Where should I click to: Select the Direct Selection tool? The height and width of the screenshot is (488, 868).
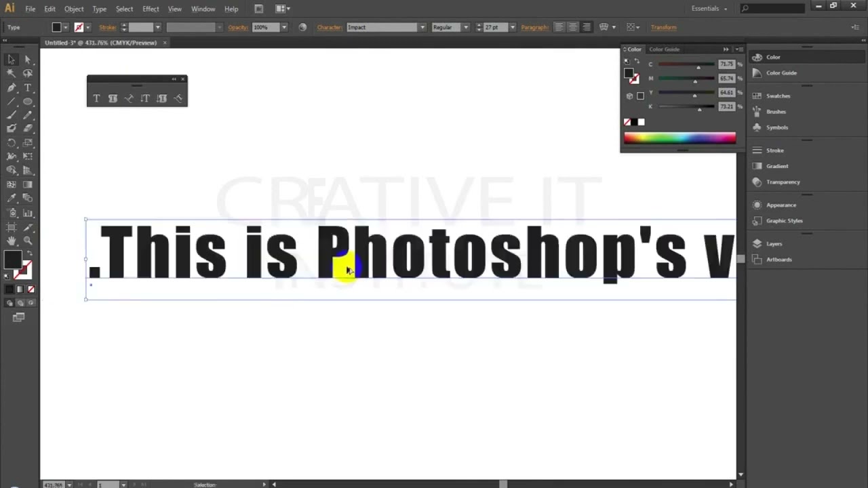28,60
